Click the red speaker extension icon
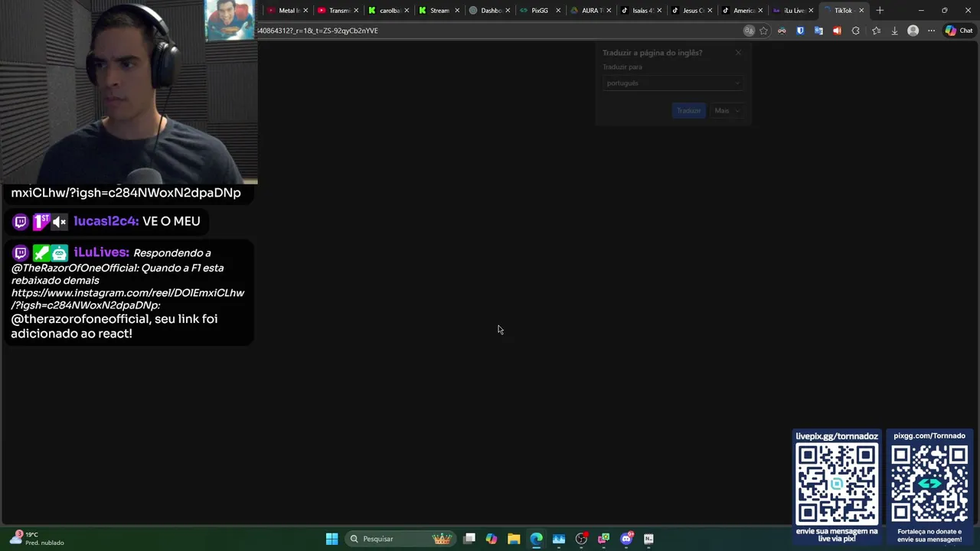The width and height of the screenshot is (980, 551). pyautogui.click(x=837, y=31)
